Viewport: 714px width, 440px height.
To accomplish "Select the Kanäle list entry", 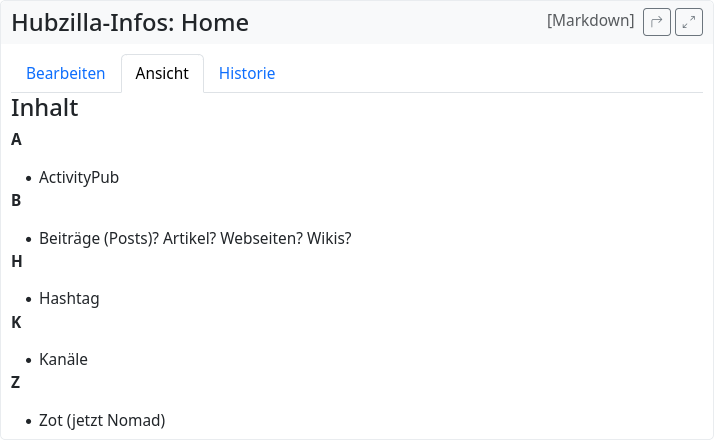I will [63, 359].
